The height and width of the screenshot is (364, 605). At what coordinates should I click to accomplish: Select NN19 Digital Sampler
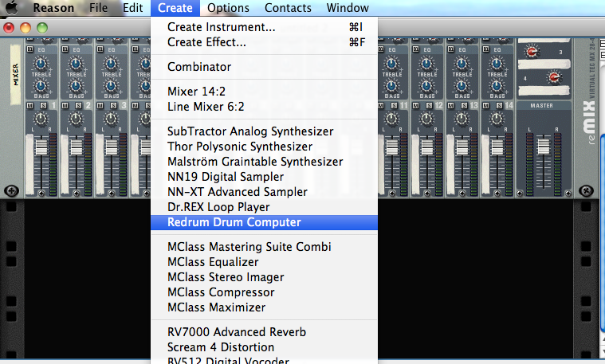(265, 177)
